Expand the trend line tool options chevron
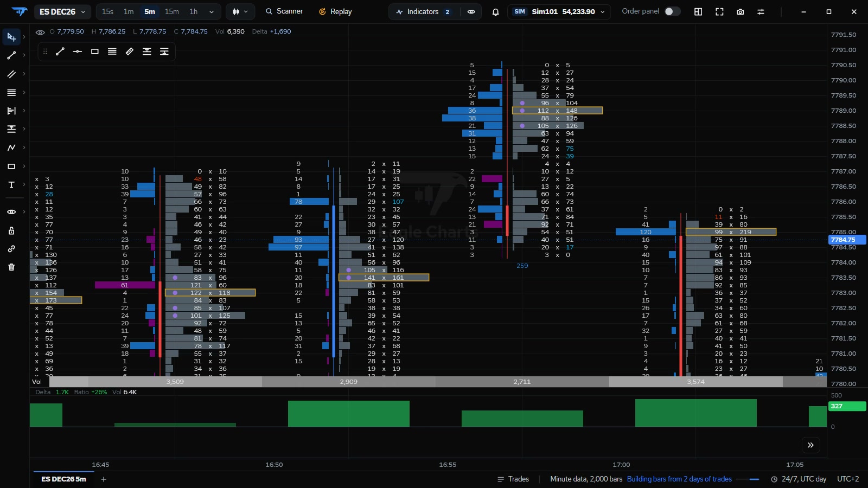The width and height of the screenshot is (868, 488). (x=24, y=55)
